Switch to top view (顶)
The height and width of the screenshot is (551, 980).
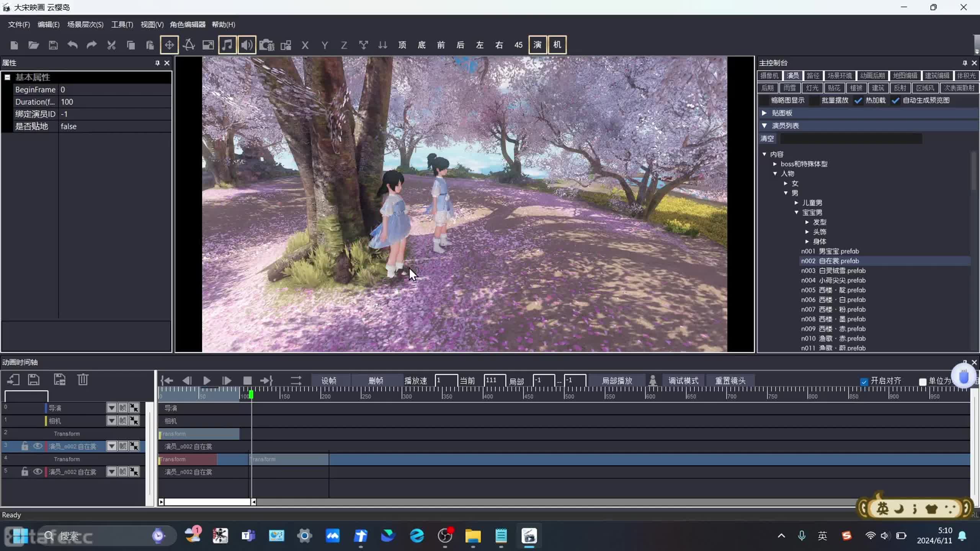[402, 45]
